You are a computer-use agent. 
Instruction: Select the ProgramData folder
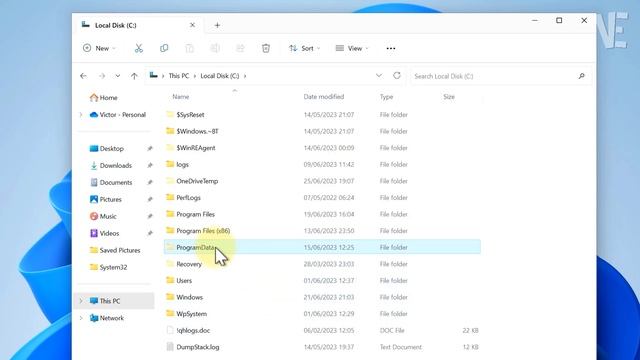[322, 247]
